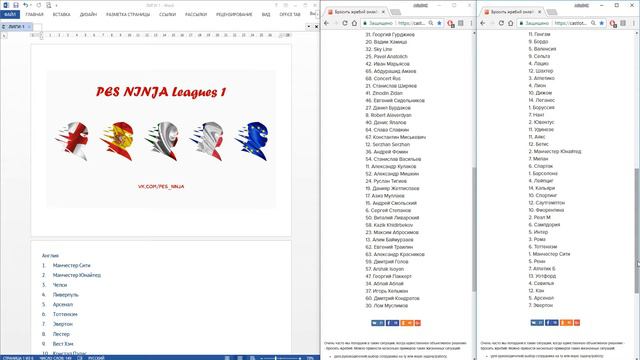The image size is (640, 360).
Task: Open the OFFICE TAB ribbon tab
Action: point(290,14)
